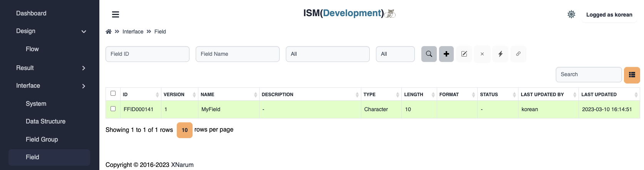Click the magnifier search button

coord(429,54)
